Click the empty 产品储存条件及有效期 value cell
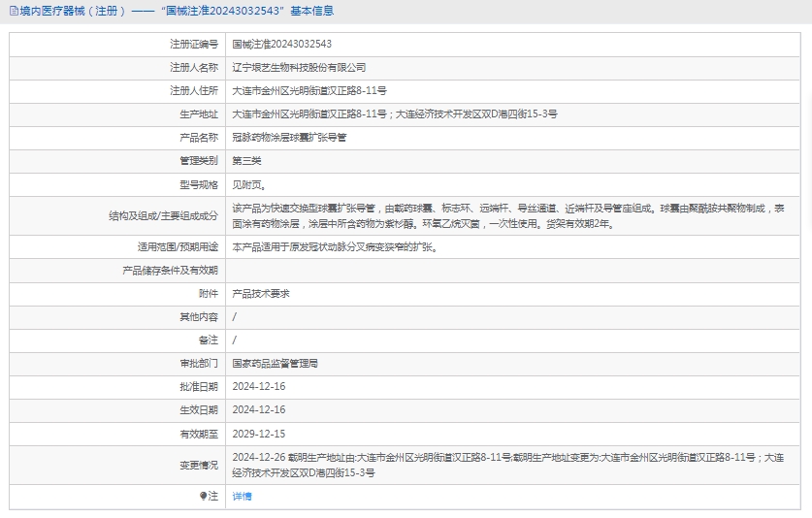This screenshot has height=518, width=812. [x=516, y=270]
